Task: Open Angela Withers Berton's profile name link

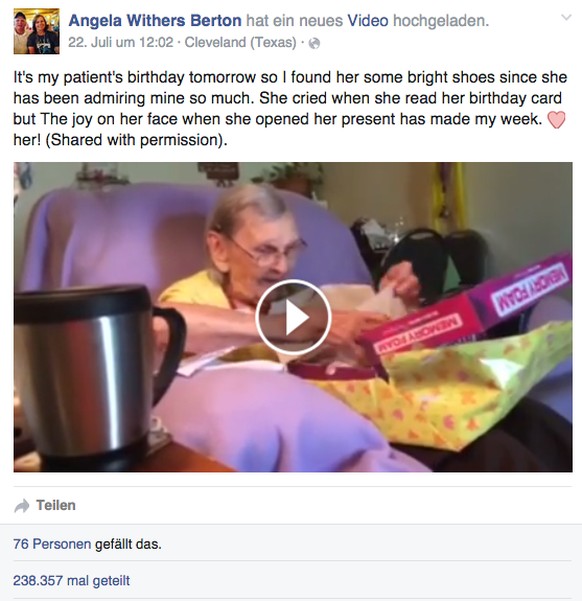Action: pos(155,20)
